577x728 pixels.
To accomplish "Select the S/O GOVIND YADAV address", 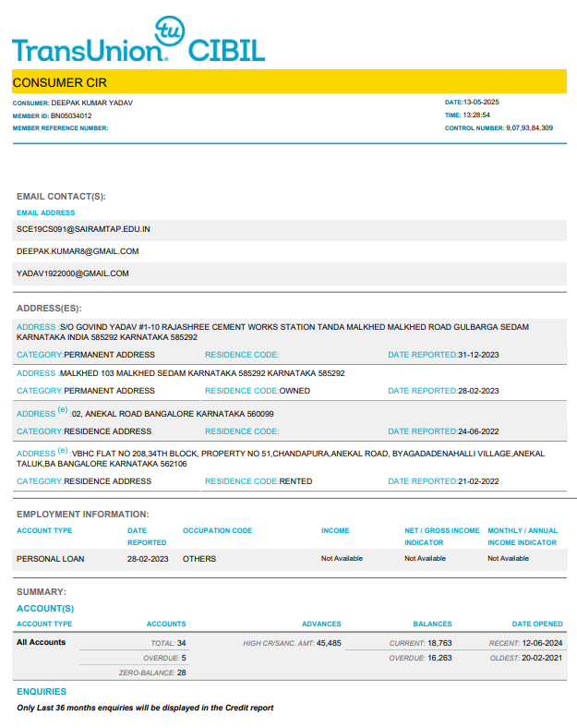I will (x=272, y=332).
